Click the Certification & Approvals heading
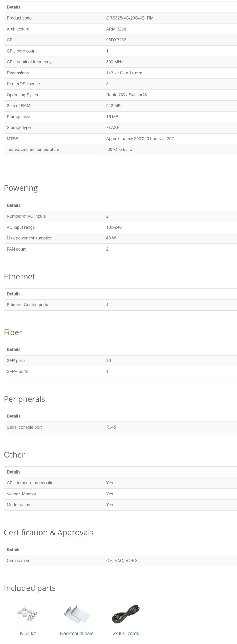This screenshot has width=237, height=644. (x=49, y=532)
